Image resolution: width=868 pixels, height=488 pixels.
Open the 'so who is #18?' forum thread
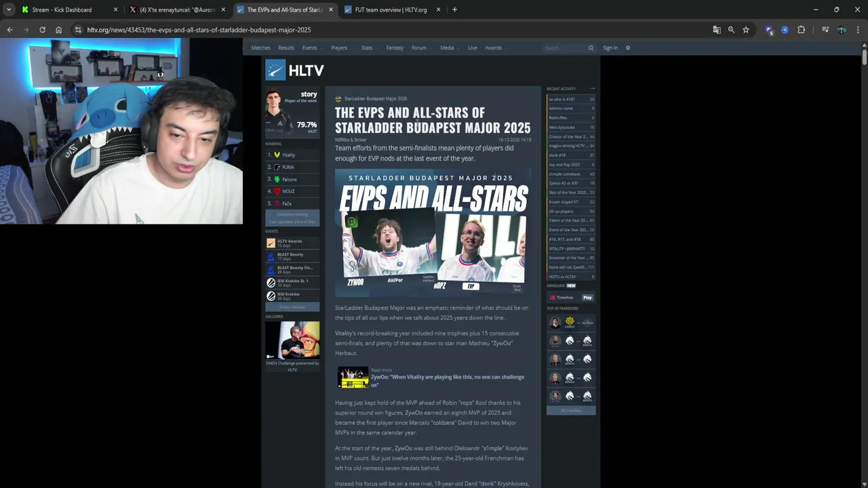pos(571,99)
